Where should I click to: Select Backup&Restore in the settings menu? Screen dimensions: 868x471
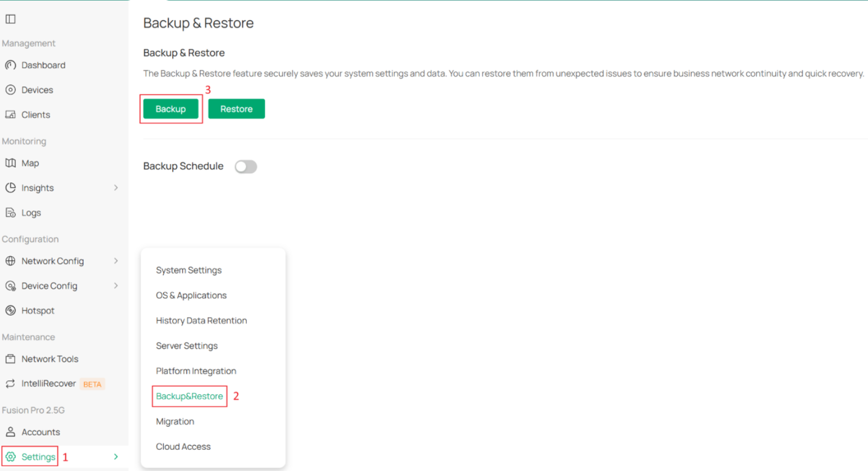point(189,396)
